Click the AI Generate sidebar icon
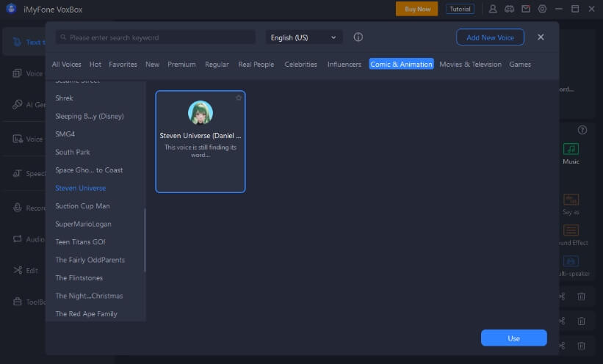The image size is (603, 364). click(x=17, y=104)
